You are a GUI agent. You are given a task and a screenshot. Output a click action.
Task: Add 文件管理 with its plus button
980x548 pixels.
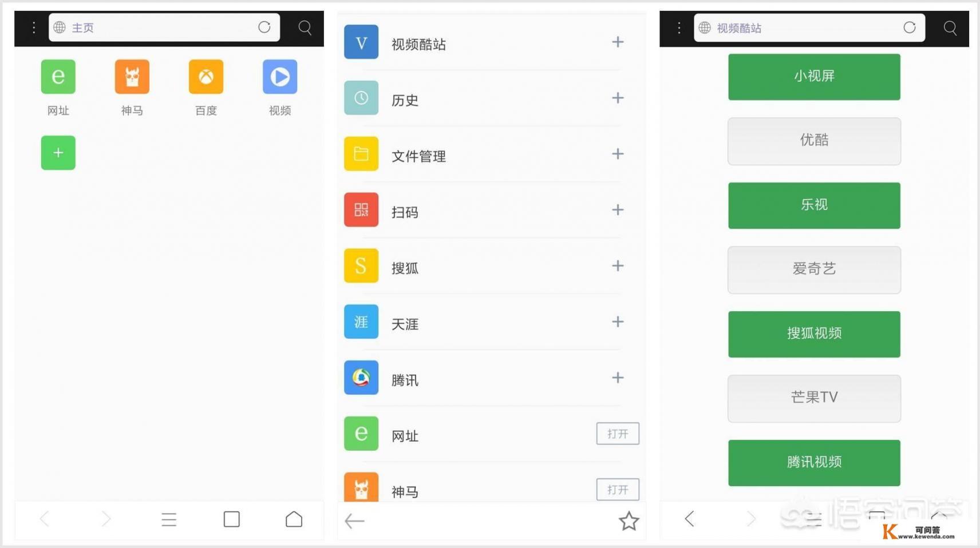[618, 154]
